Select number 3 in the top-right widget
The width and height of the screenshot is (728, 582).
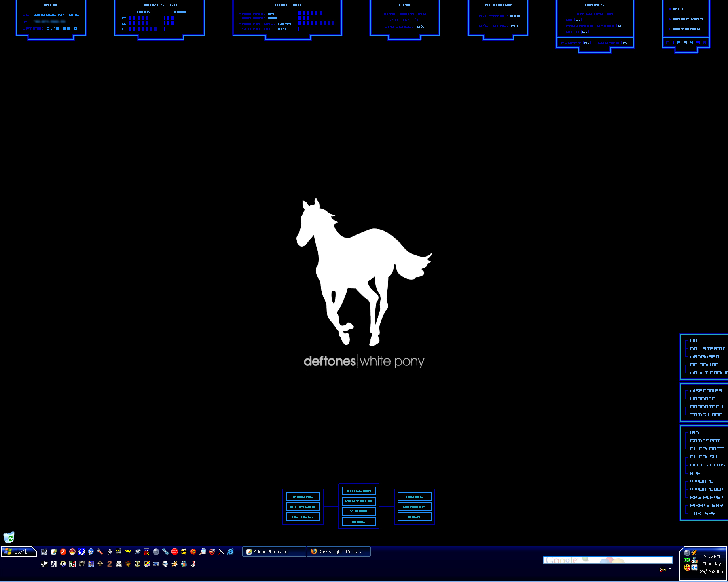685,43
